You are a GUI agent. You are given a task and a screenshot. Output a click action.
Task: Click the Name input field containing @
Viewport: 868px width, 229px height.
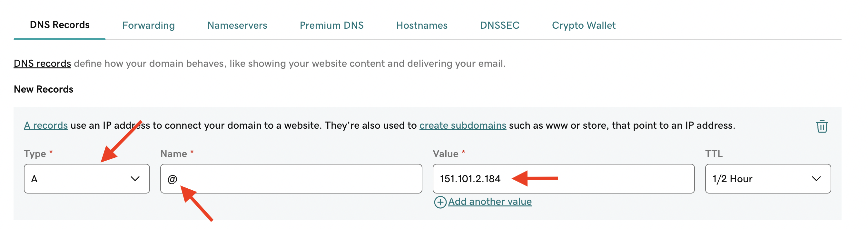[x=291, y=179]
